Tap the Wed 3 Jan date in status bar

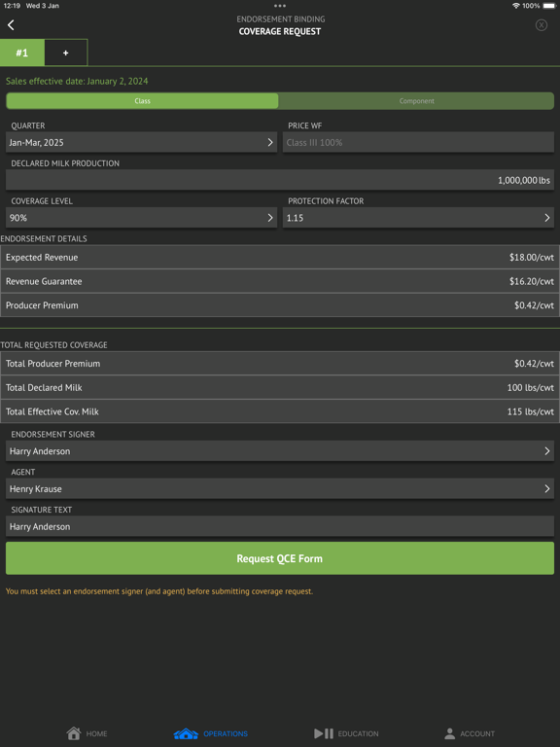pyautogui.click(x=43, y=6)
